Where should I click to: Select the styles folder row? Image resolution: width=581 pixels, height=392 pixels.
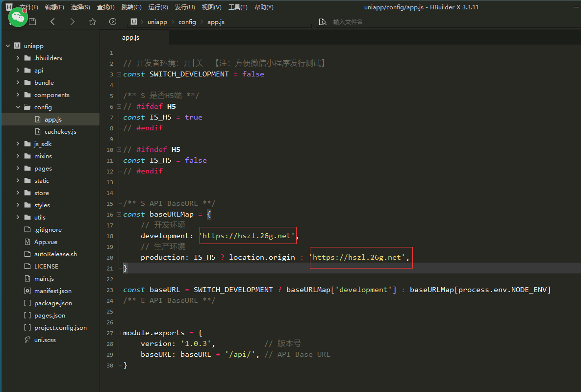pyautogui.click(x=51, y=205)
